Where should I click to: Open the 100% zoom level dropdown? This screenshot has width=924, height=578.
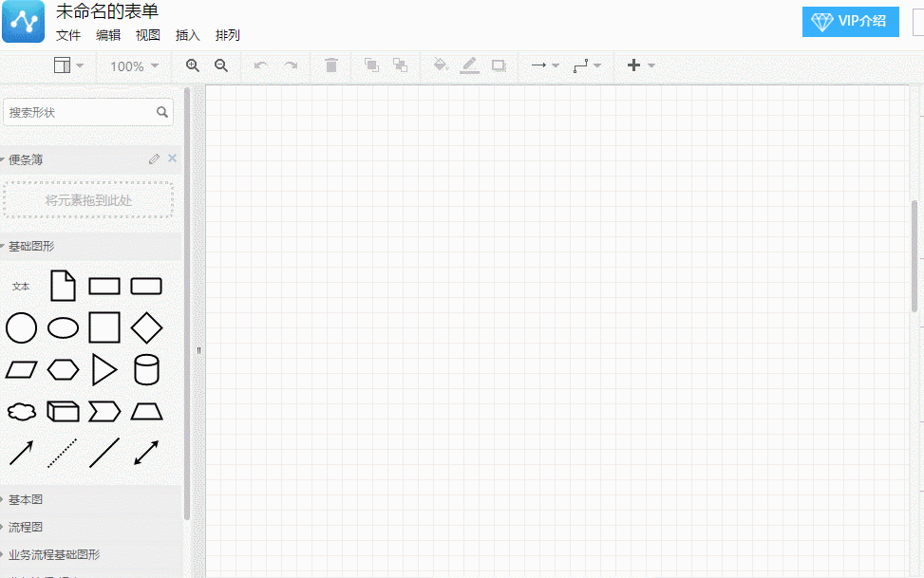(x=134, y=66)
